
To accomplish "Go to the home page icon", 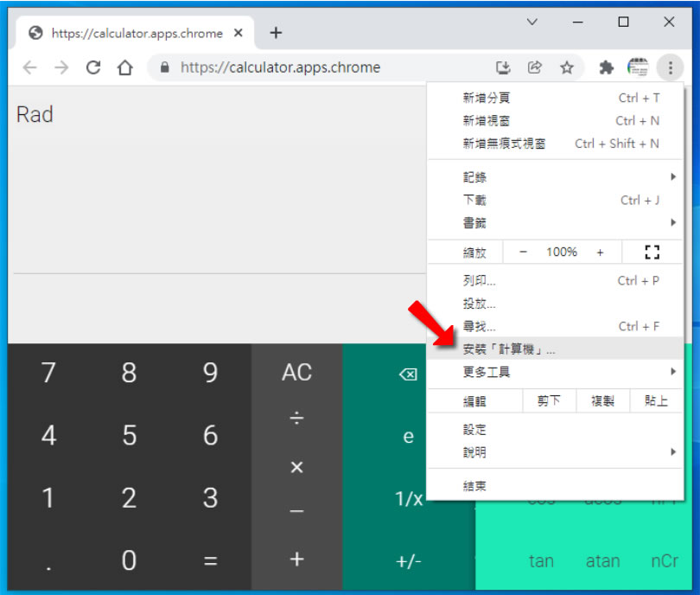I will pyautogui.click(x=125, y=67).
